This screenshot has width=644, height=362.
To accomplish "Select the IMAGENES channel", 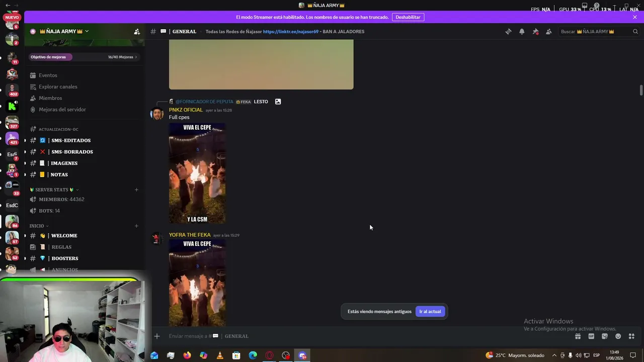I will click(x=84, y=163).
